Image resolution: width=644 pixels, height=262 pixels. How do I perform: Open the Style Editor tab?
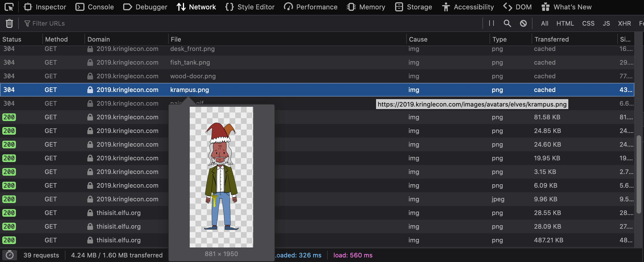tap(250, 7)
